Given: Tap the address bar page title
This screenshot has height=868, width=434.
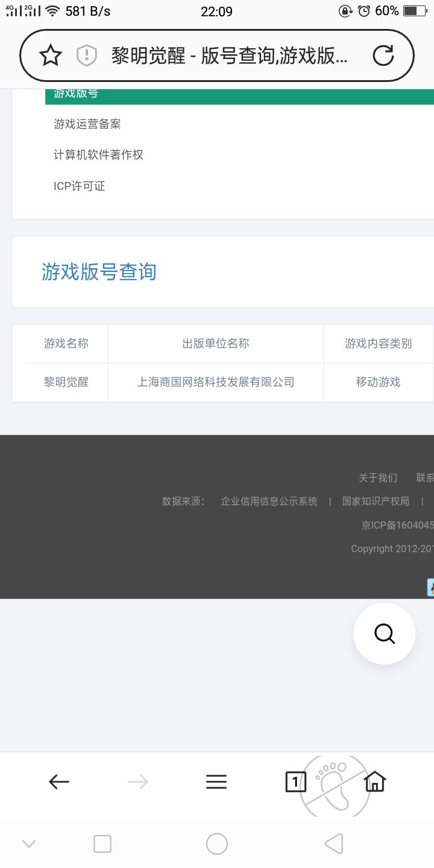Looking at the screenshot, I should pos(230,55).
